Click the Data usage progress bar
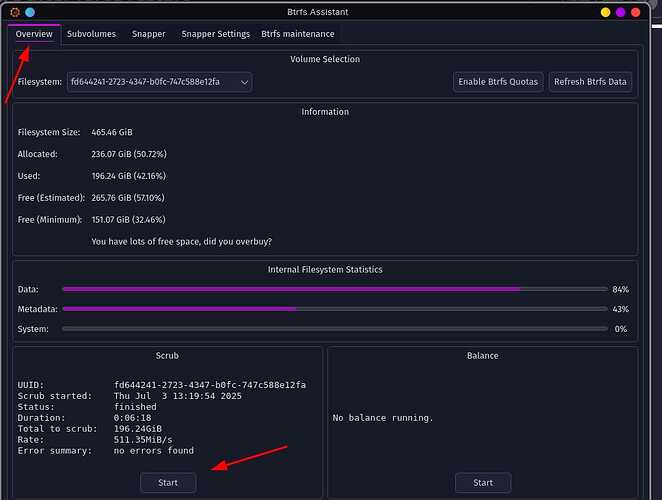 [335, 289]
